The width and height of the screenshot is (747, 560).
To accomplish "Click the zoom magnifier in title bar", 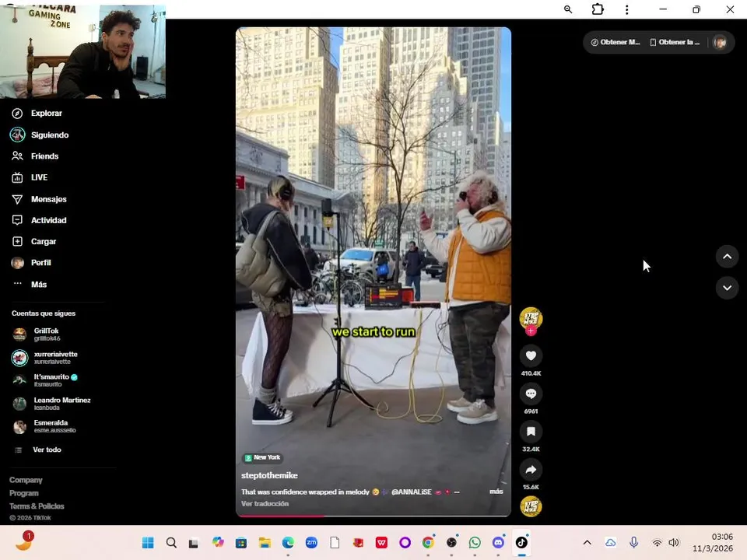I will click(x=568, y=9).
